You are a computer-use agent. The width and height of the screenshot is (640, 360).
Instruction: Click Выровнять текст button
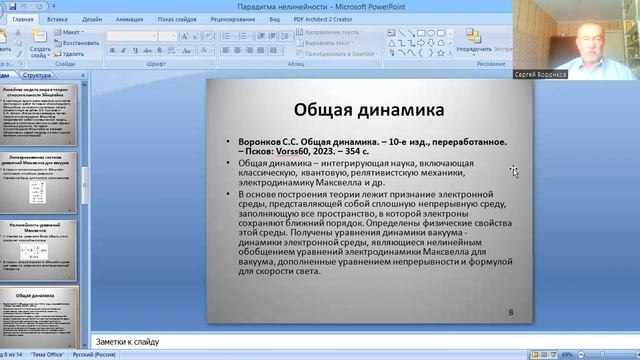(325, 43)
